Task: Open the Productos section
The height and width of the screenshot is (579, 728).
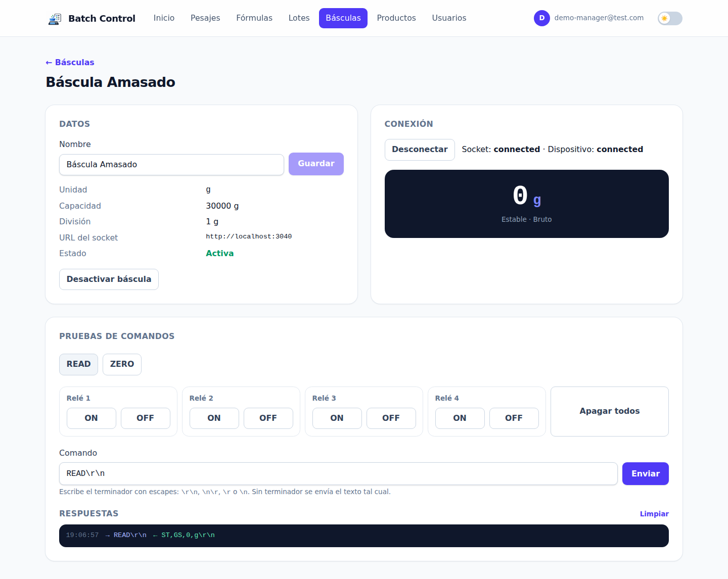Action: pos(396,18)
